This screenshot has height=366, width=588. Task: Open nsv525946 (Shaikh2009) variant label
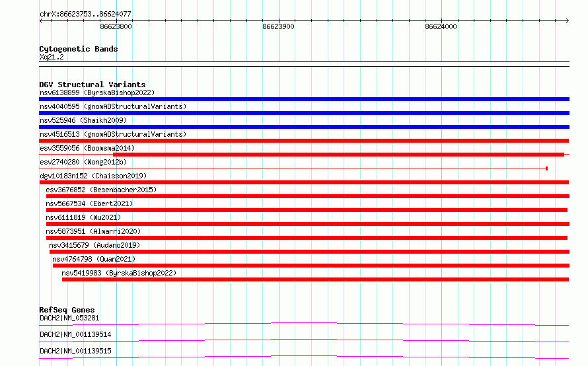click(x=83, y=120)
